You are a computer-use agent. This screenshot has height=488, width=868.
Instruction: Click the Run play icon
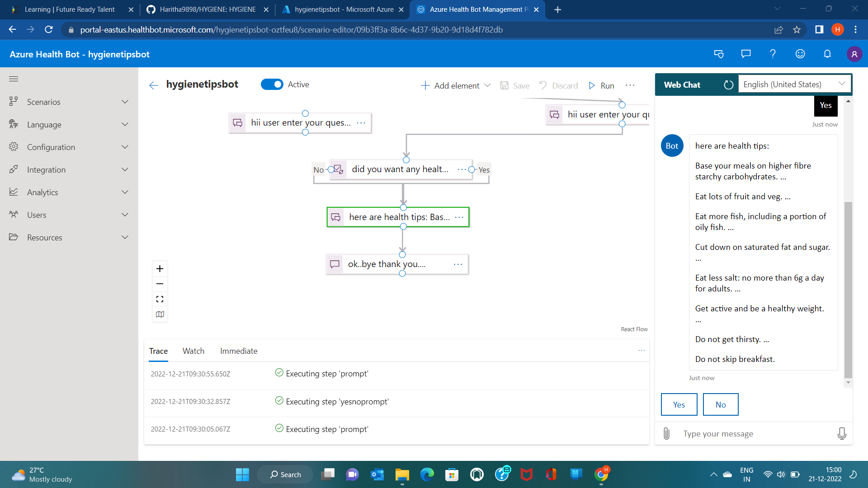(592, 85)
